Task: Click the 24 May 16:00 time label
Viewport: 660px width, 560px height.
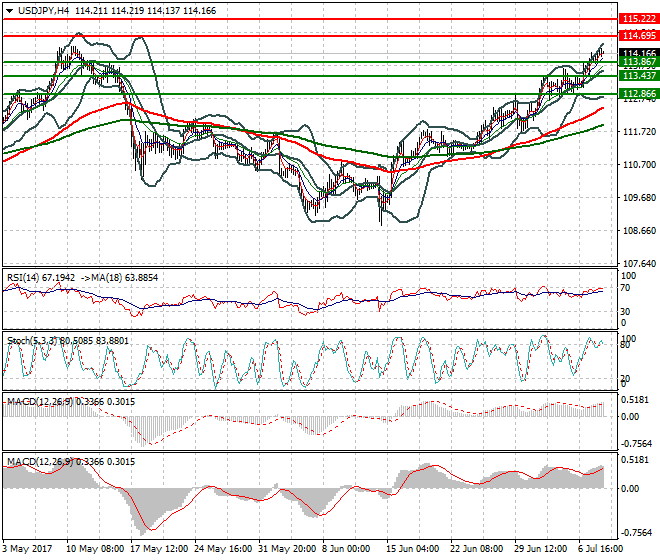Action: click(223, 549)
